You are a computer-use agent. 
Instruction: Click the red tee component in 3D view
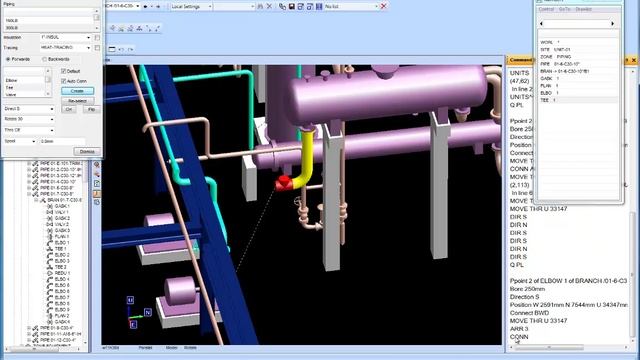click(284, 183)
